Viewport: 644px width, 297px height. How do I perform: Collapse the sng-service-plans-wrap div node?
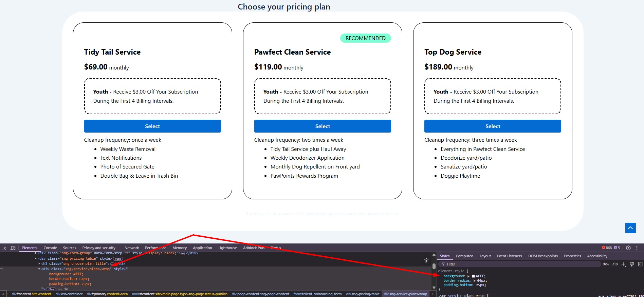pos(39,269)
